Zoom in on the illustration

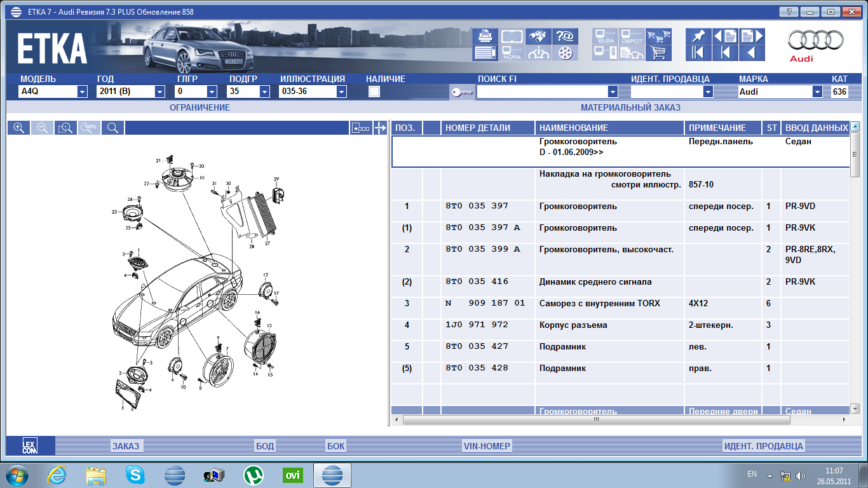19,128
